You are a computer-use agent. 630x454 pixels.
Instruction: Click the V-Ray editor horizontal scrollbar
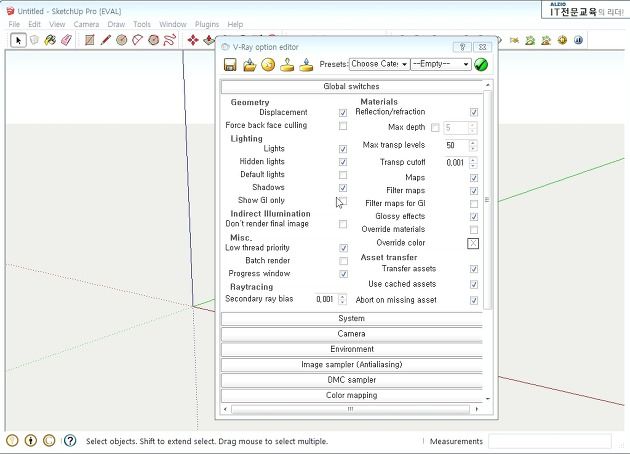(350, 409)
